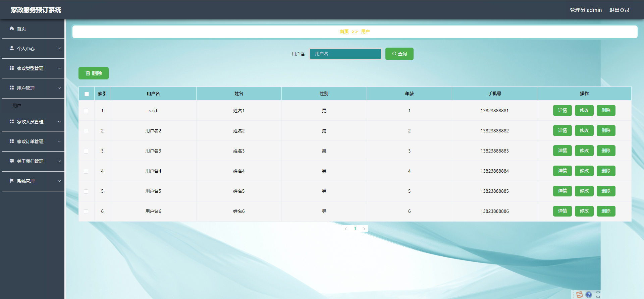This screenshot has height=299, width=644.
Task: Select the checkbox for 用户名4 row
Action: [86, 171]
